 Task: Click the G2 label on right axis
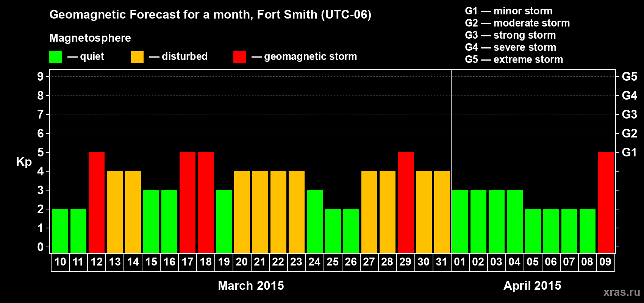click(630, 133)
